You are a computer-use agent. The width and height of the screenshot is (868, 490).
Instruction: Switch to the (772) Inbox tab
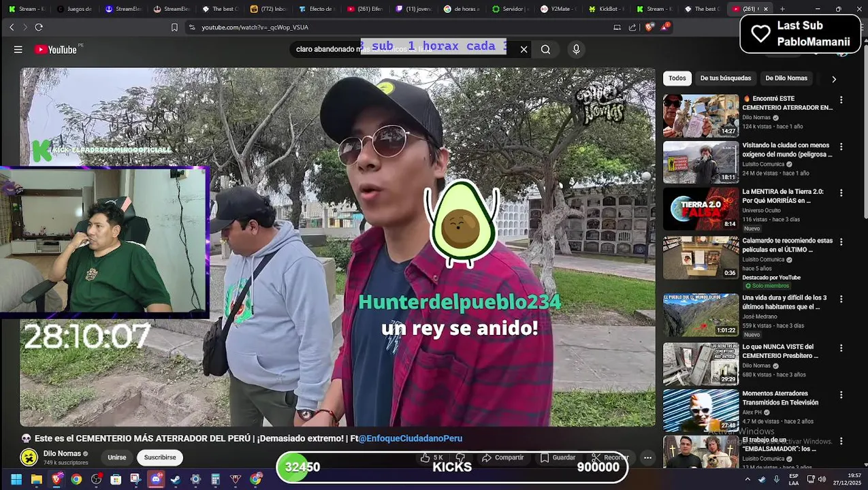268,9
